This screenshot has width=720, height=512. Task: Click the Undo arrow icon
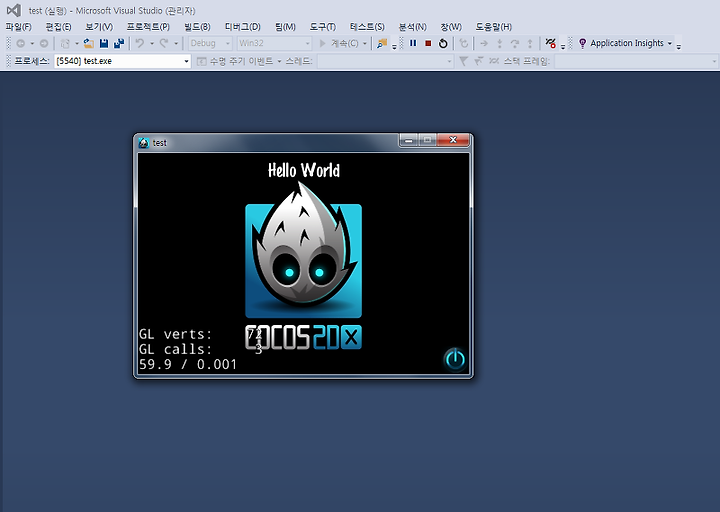coord(140,43)
